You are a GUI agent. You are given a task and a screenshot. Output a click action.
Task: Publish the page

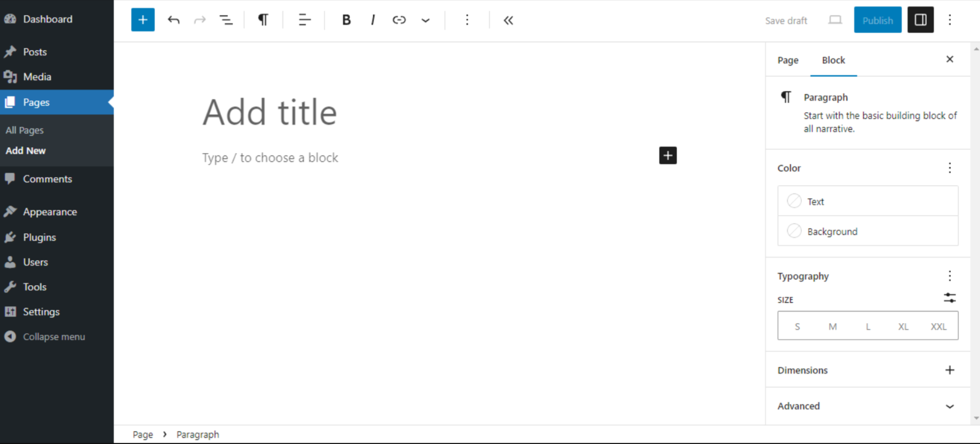point(878,20)
